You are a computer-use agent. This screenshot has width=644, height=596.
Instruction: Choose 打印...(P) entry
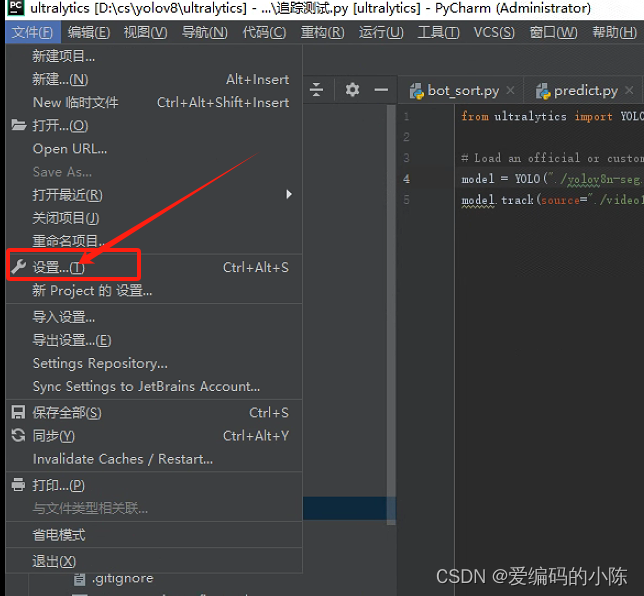pos(154,486)
